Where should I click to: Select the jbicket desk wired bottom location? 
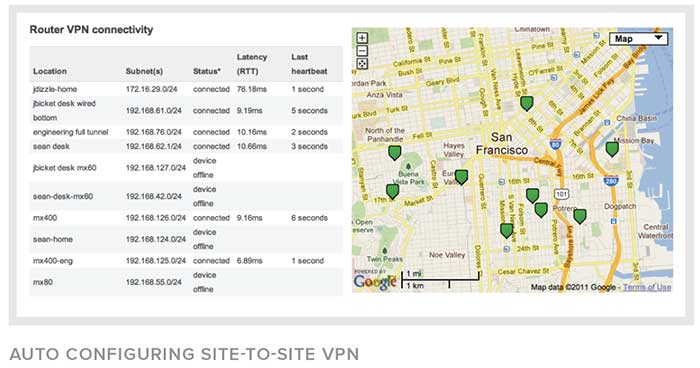[x=64, y=110]
